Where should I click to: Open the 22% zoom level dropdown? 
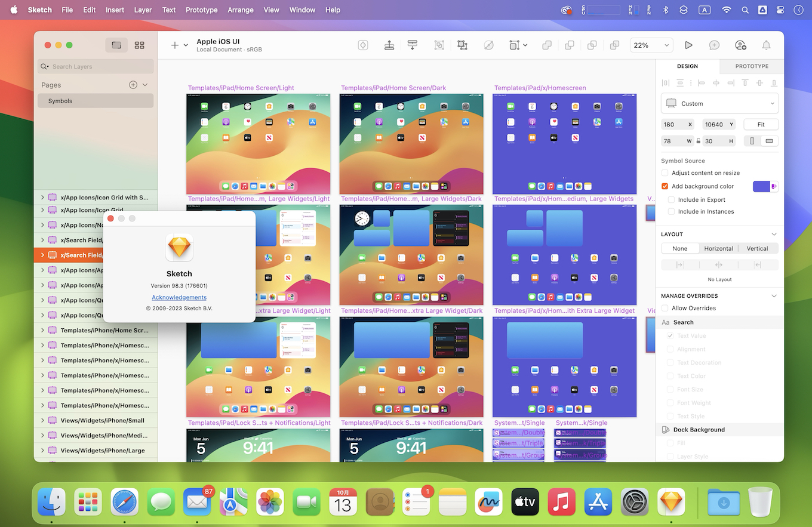coord(651,45)
